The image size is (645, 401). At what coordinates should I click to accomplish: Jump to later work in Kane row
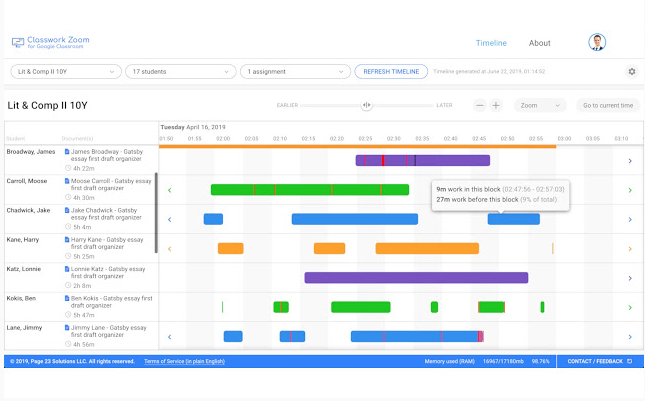coord(630,249)
